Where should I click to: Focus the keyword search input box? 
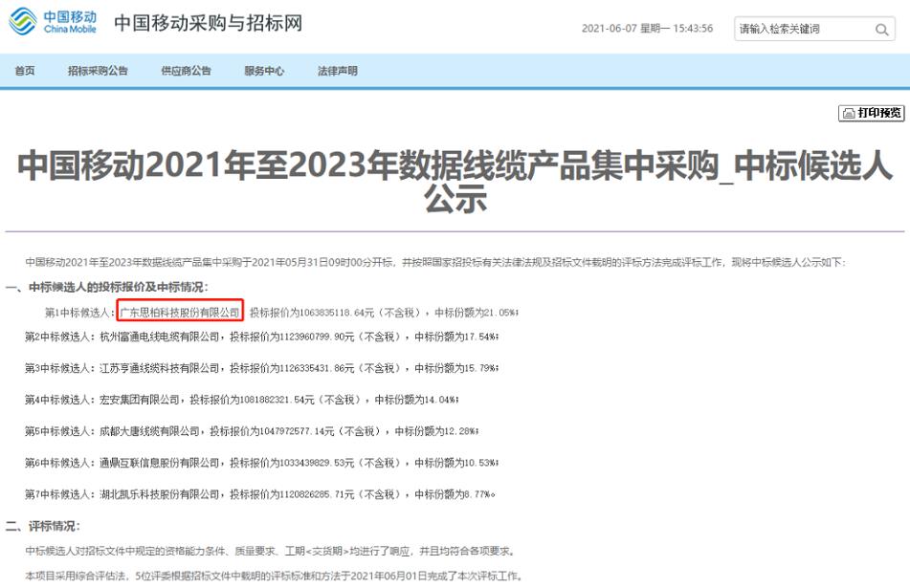802,30
